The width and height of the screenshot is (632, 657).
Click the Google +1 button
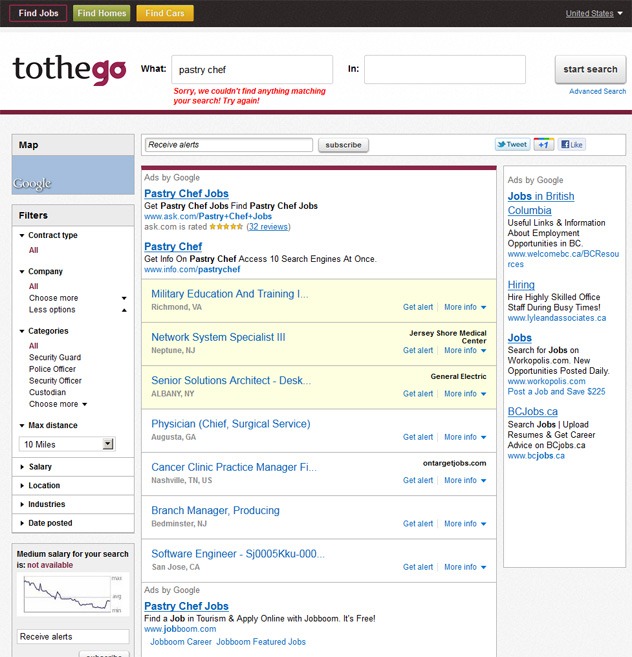[x=544, y=145]
